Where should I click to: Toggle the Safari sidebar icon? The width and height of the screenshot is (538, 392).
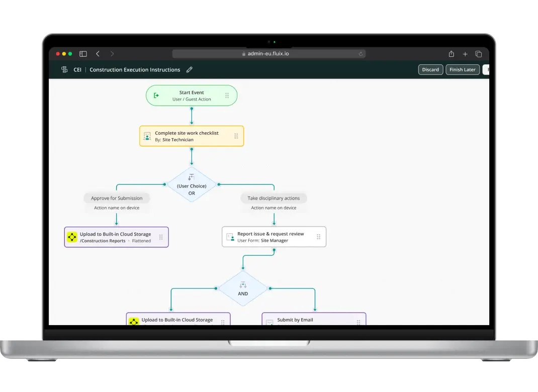pos(83,54)
